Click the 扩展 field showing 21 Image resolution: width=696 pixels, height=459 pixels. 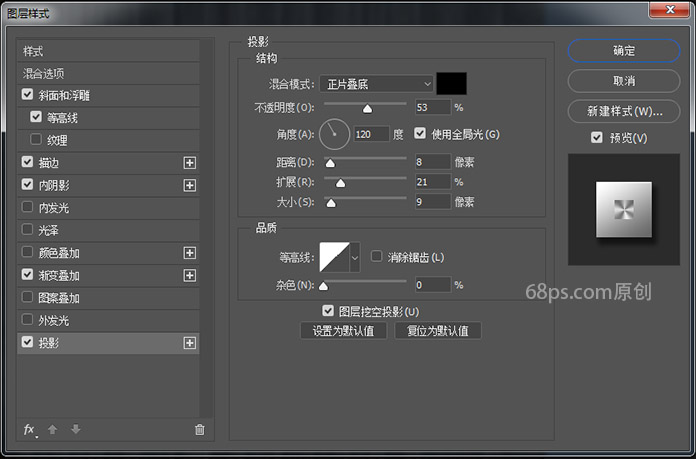433,182
